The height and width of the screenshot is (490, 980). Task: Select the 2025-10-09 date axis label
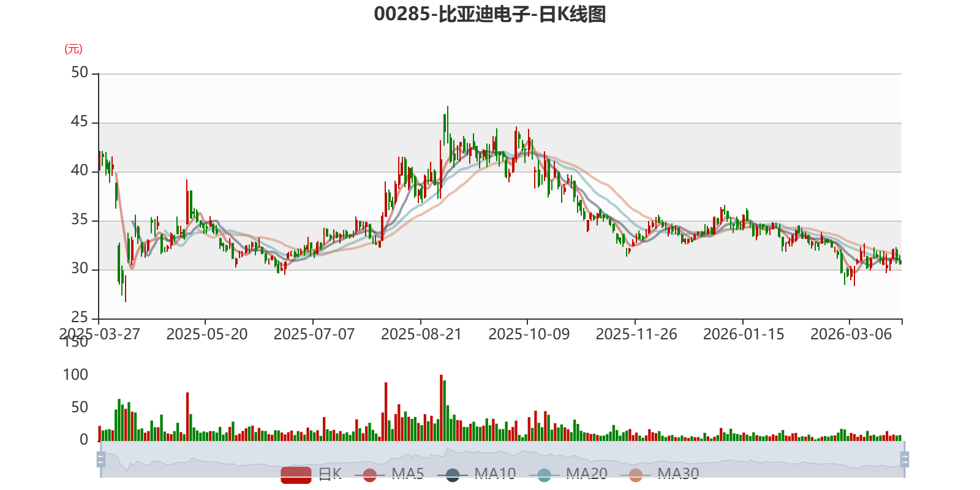point(529,334)
